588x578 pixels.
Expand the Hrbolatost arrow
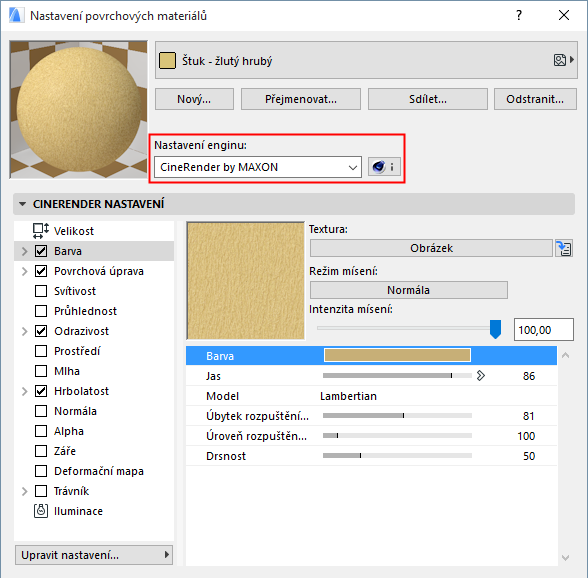pos(25,391)
